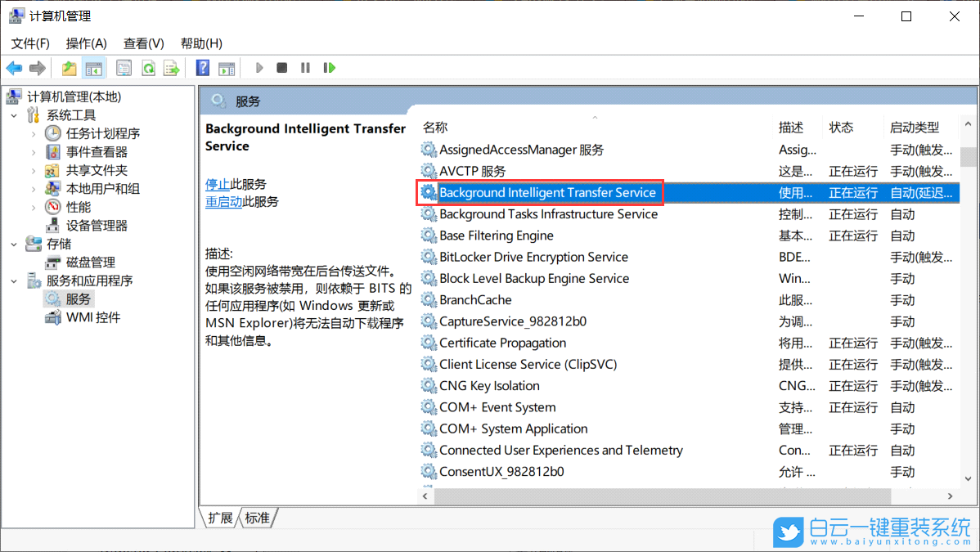Image resolution: width=980 pixels, height=552 pixels.
Task: Open the 查看 menu
Action: (143, 43)
